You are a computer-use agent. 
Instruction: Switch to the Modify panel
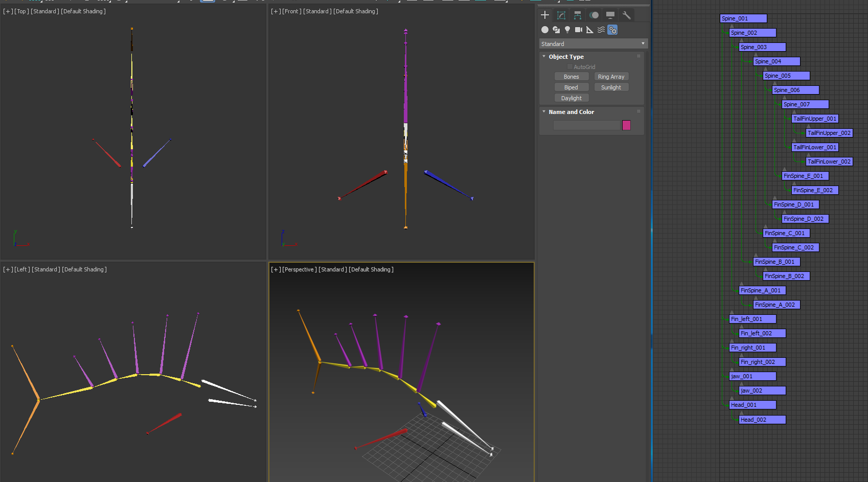pyautogui.click(x=561, y=15)
